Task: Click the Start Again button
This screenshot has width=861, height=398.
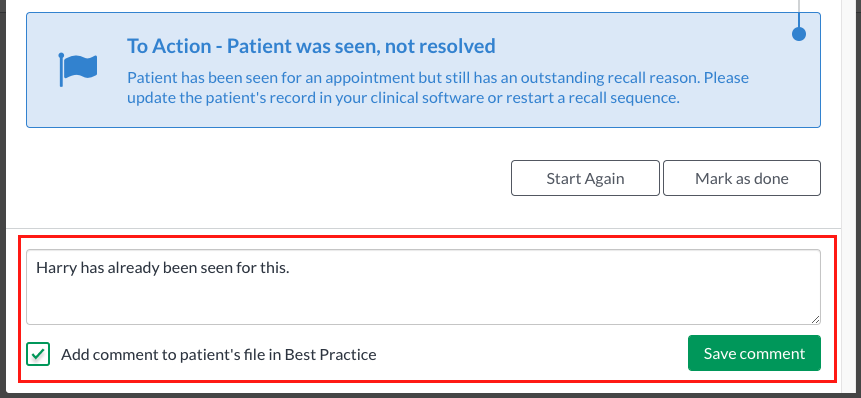Action: pyautogui.click(x=585, y=178)
